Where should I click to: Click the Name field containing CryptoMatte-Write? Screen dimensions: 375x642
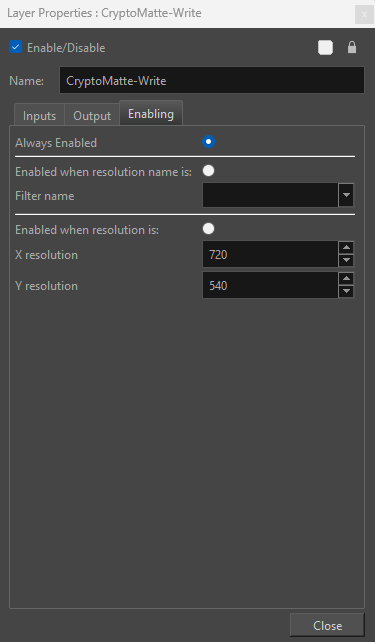[x=212, y=80]
